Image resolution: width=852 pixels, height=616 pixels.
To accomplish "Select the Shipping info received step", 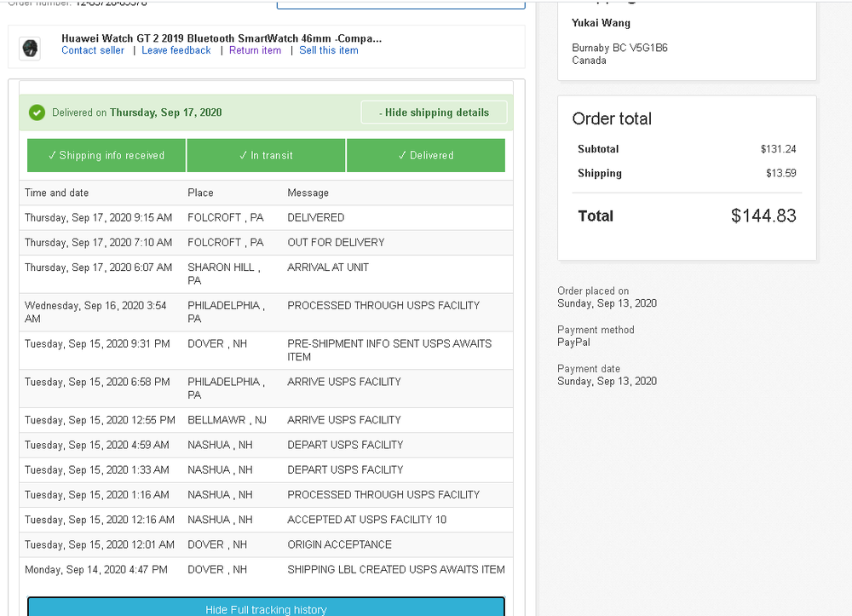I will tap(106, 155).
